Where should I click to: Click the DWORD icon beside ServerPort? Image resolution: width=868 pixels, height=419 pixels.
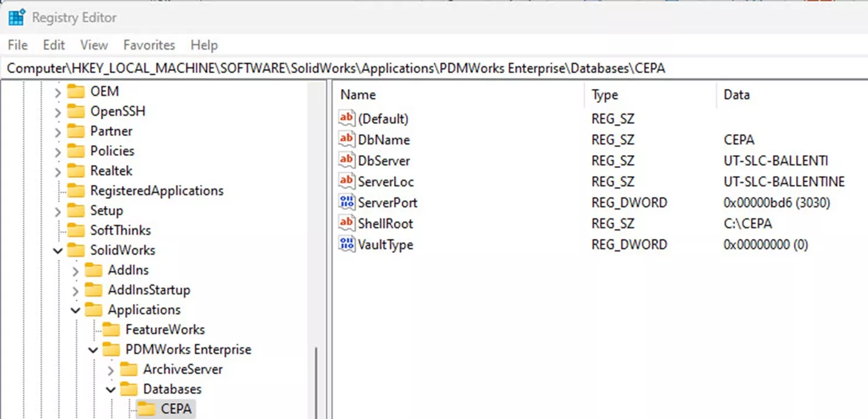[346, 202]
